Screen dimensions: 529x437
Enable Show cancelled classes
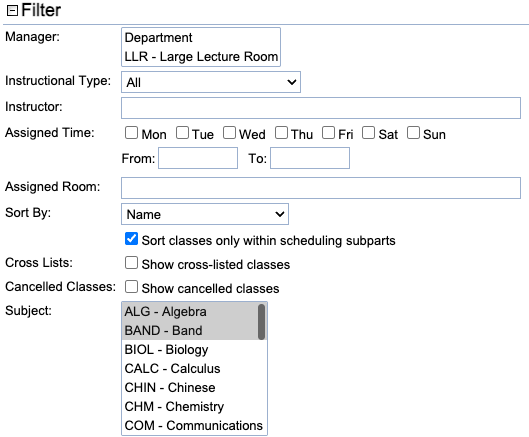(x=131, y=286)
